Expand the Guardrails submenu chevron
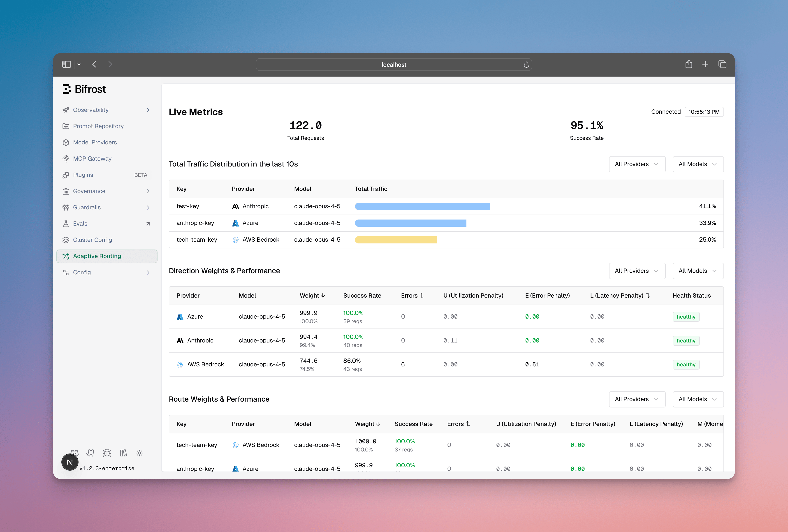This screenshot has height=532, width=788. [148, 208]
